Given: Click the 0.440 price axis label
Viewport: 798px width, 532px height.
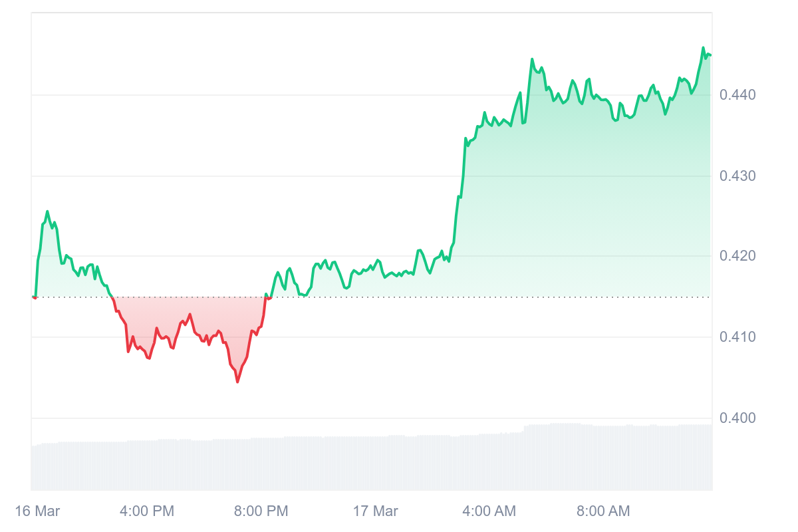Looking at the screenshot, I should (737, 95).
